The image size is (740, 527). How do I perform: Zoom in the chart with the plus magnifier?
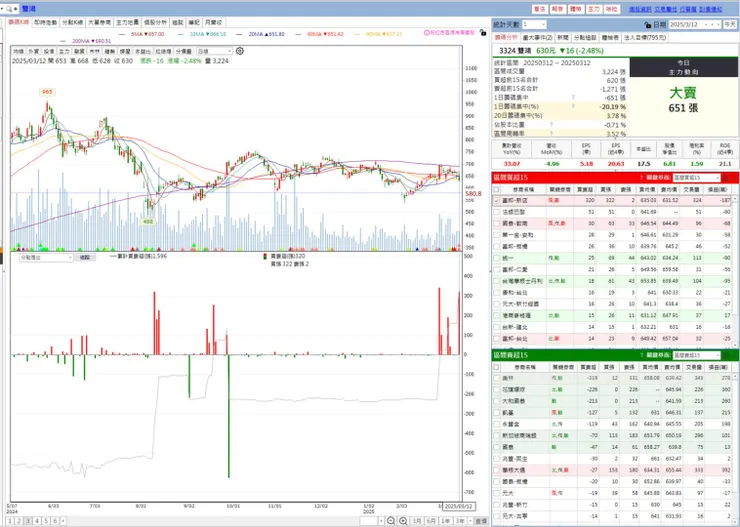pyautogui.click(x=403, y=521)
